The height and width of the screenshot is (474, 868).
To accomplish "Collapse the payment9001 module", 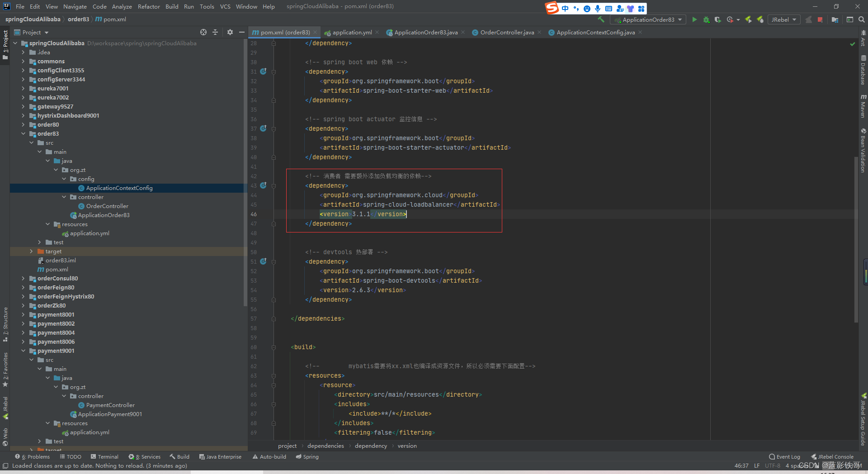I will click(23, 351).
